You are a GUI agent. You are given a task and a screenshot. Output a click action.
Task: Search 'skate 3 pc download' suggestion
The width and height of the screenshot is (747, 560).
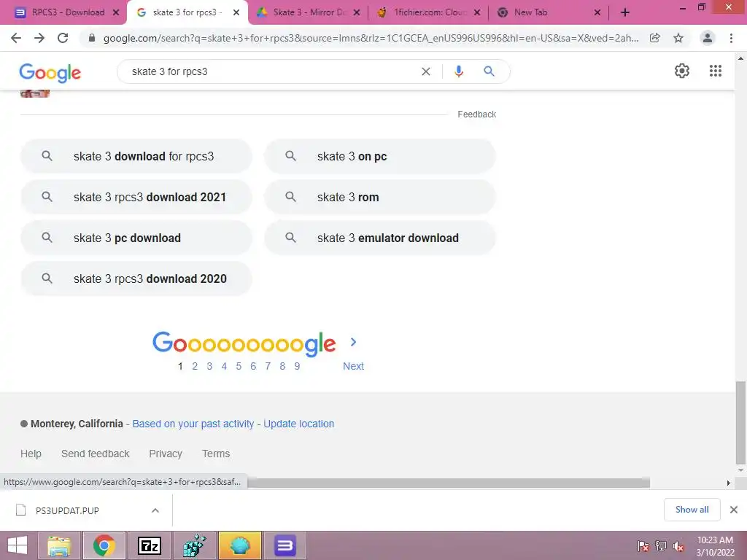136,238
